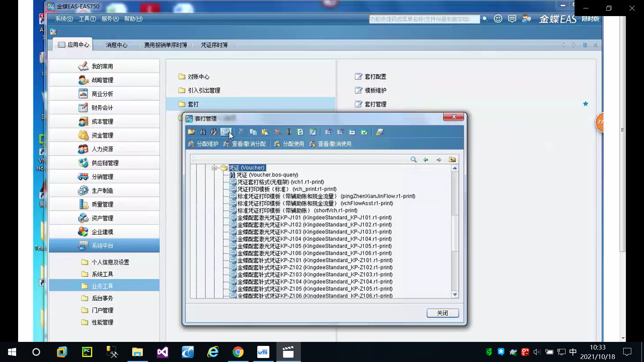Click the printer icon in toolbar
The height and width of the screenshot is (362, 644).
tap(380, 132)
